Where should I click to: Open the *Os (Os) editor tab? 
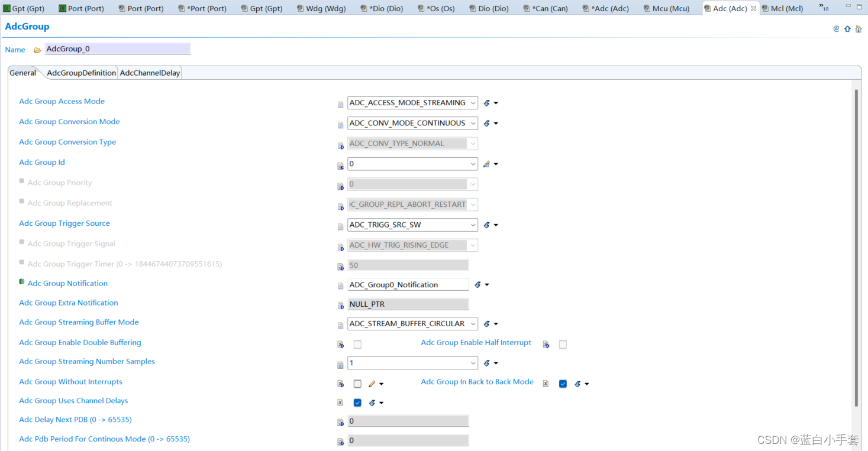[x=436, y=8]
